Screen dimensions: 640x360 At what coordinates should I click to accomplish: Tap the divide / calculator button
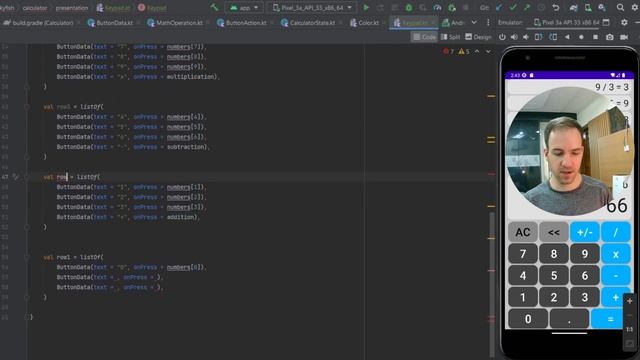[616, 232]
